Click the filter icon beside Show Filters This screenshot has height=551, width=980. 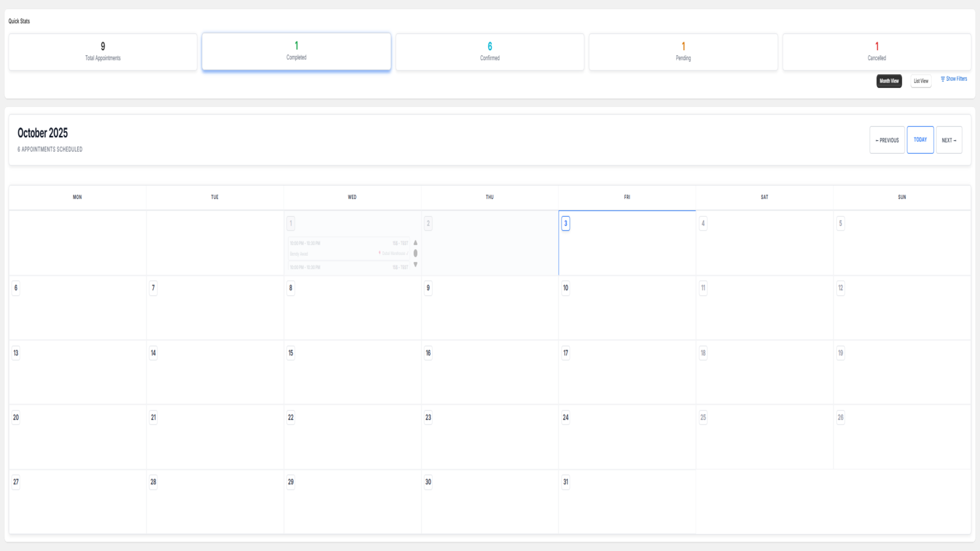point(943,79)
